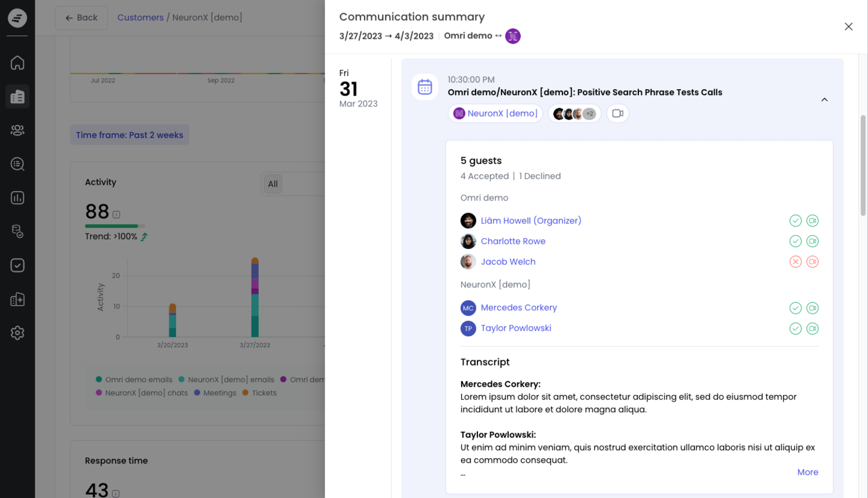Collapse the meeting details chevron
Image resolution: width=868 pixels, height=498 pixels.
824,100
